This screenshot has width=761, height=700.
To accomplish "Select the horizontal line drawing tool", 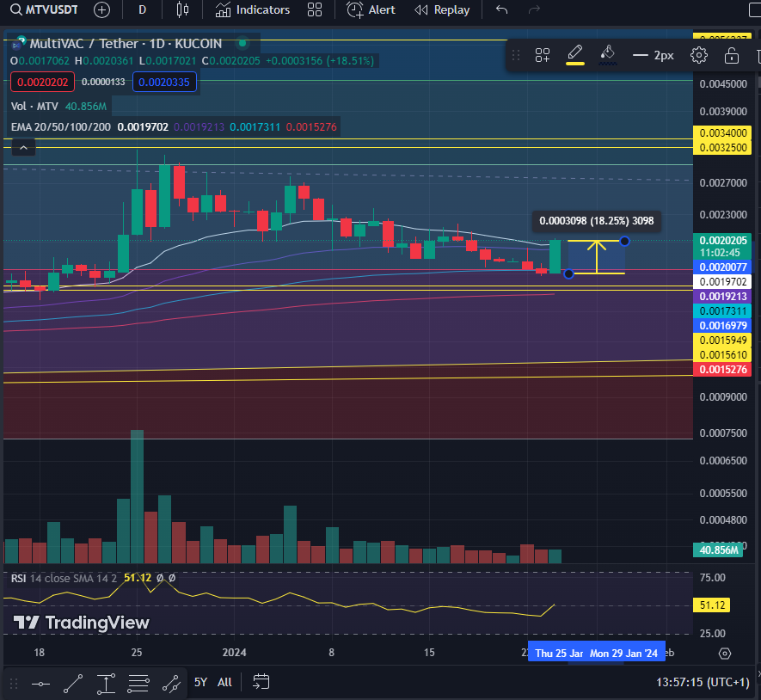I will 40,684.
